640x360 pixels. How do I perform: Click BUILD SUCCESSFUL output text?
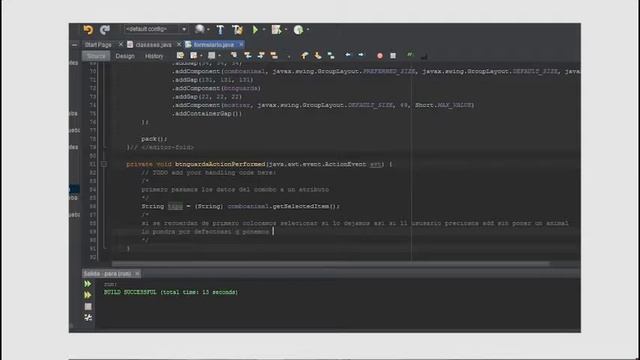pyautogui.click(x=171, y=292)
